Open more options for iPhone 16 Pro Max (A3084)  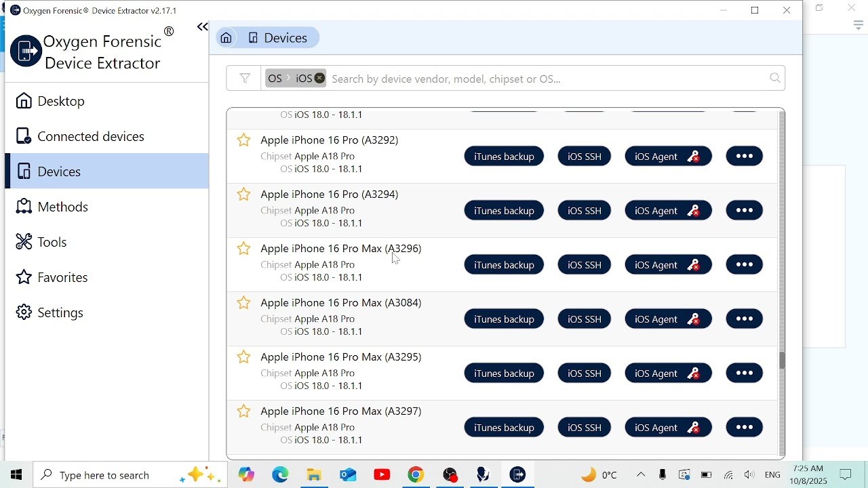(745, 319)
